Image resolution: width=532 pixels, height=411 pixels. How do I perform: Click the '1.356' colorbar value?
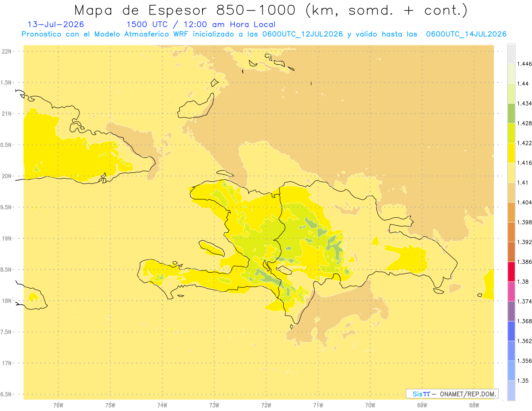pos(525,361)
